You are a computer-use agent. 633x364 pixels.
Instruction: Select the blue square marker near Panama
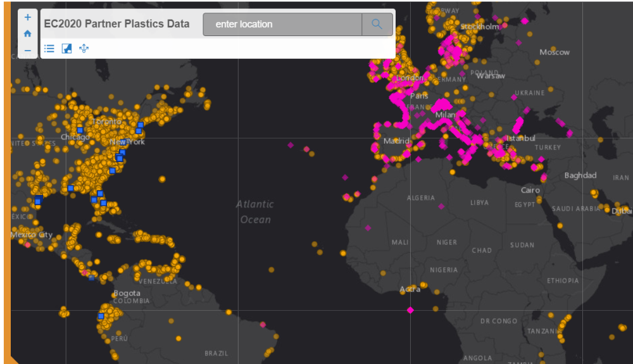(x=92, y=277)
